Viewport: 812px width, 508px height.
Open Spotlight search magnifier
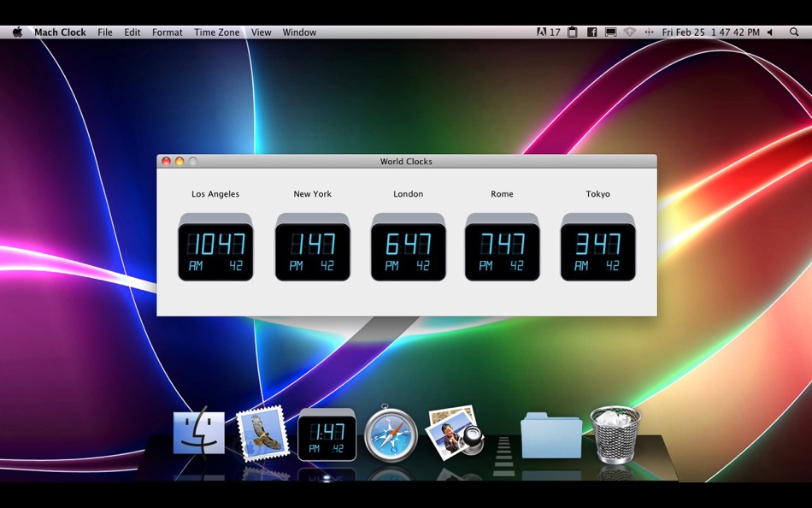click(794, 32)
